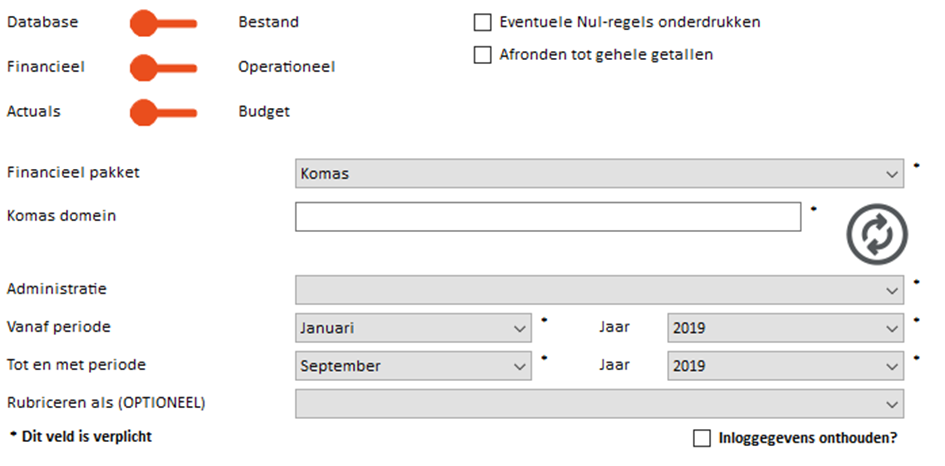The height and width of the screenshot is (466, 945).
Task: Click the circular refresh icon
Action: (x=877, y=234)
